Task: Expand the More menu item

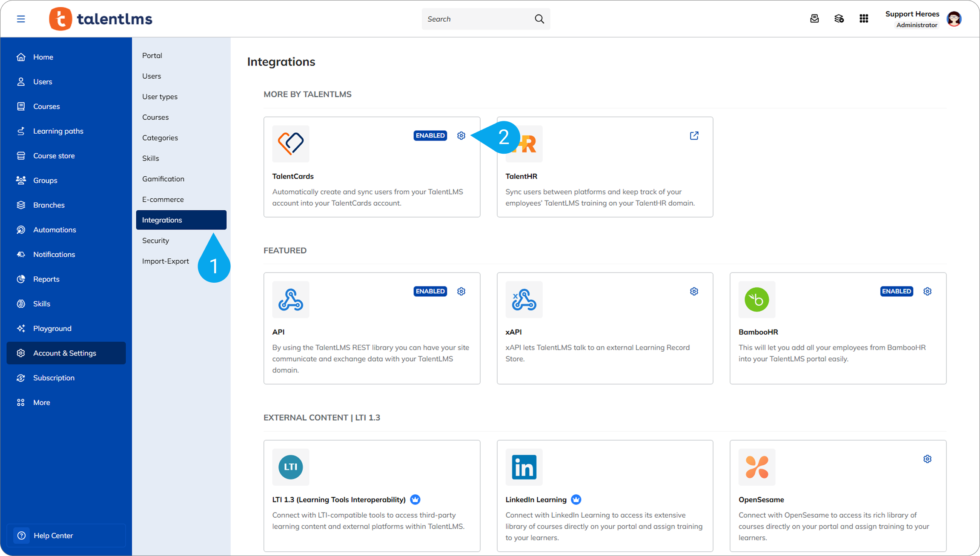Action: pyautogui.click(x=66, y=403)
